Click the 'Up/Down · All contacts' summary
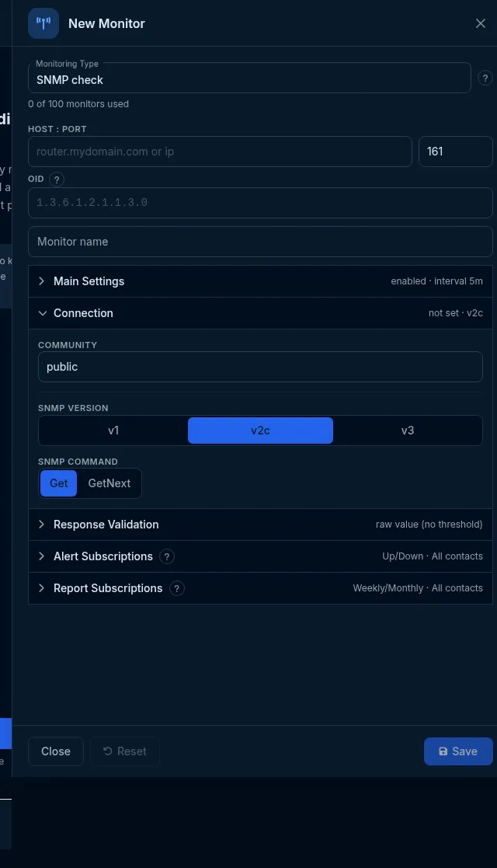The image size is (497, 868). [433, 556]
